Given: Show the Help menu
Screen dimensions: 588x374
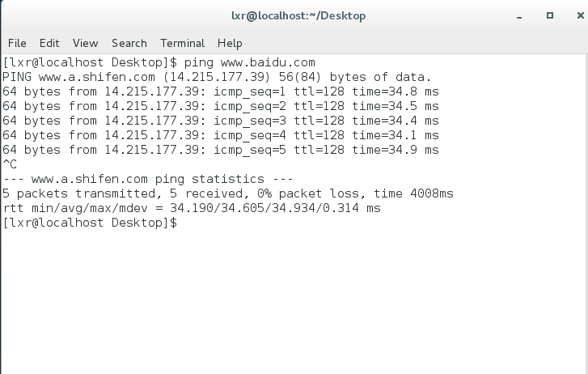Looking at the screenshot, I should (x=230, y=43).
